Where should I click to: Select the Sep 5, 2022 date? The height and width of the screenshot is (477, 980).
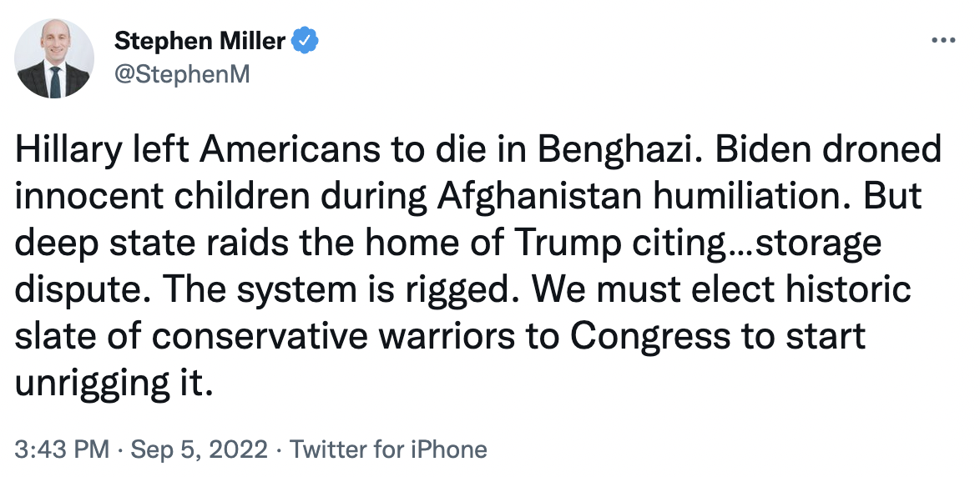pyautogui.click(x=200, y=449)
